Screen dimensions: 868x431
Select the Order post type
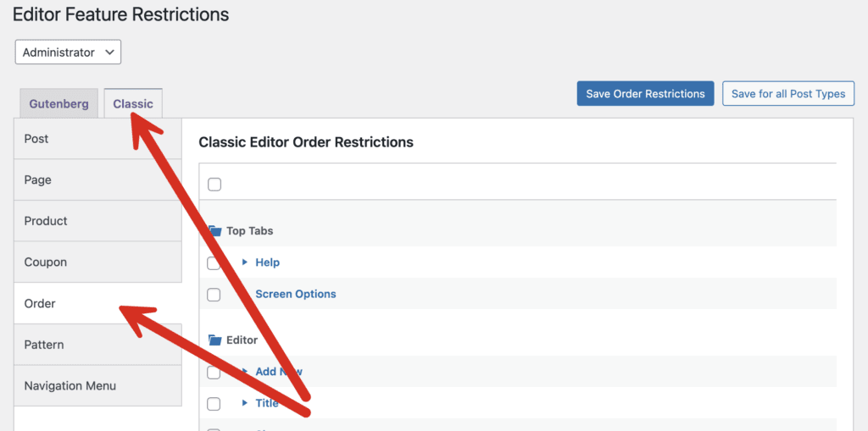click(98, 303)
